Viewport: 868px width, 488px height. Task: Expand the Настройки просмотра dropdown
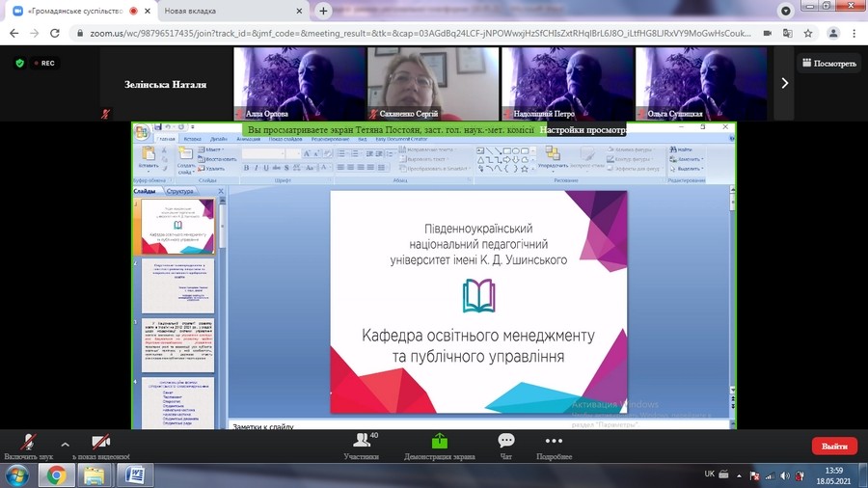[583, 129]
